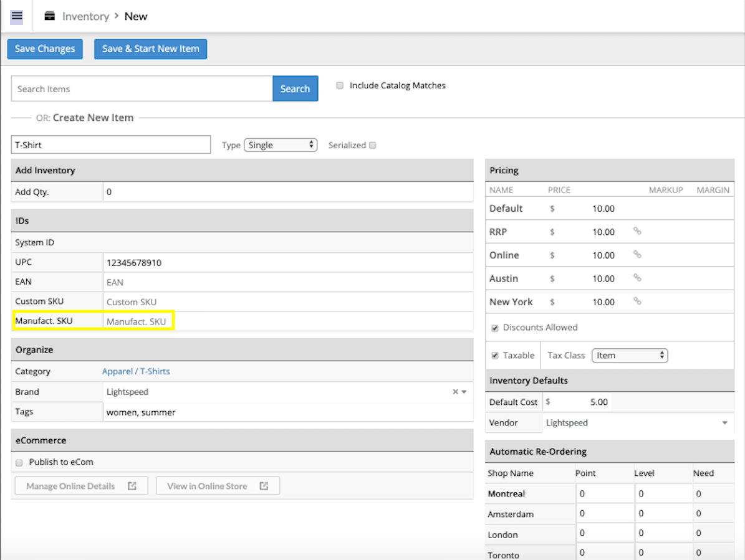
Task: Toggle the Serialized checkbox
Action: coord(373,145)
